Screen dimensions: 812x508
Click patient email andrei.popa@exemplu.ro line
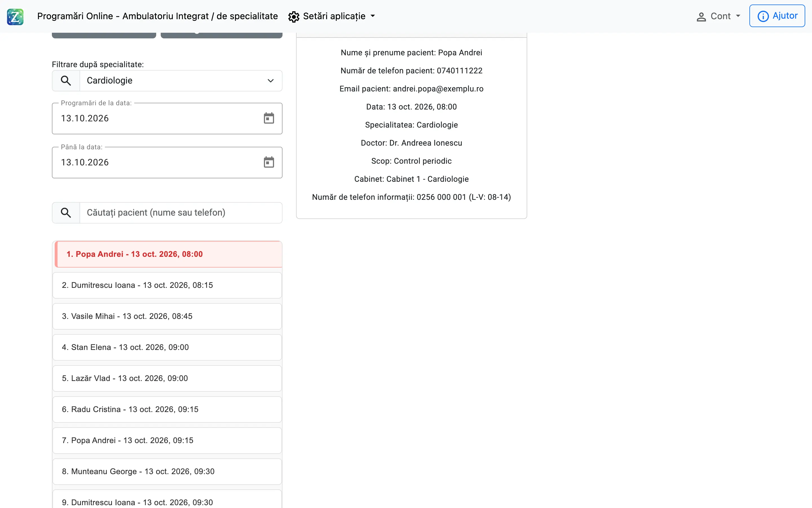pyautogui.click(x=411, y=89)
